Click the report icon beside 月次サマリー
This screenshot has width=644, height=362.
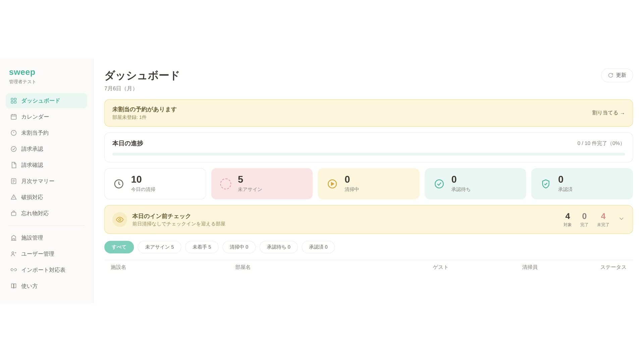(x=13, y=181)
